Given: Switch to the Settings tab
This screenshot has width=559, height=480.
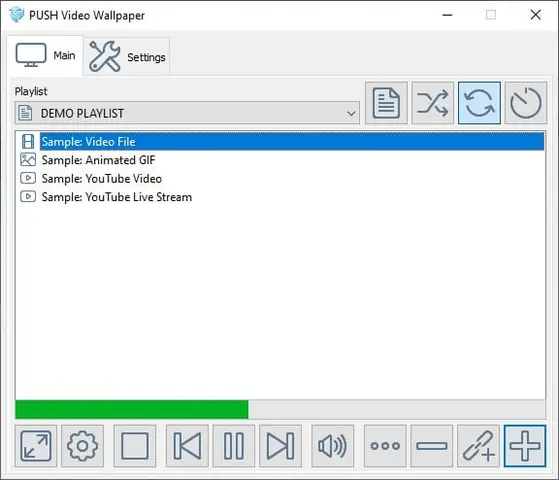Looking at the screenshot, I should coord(127,57).
